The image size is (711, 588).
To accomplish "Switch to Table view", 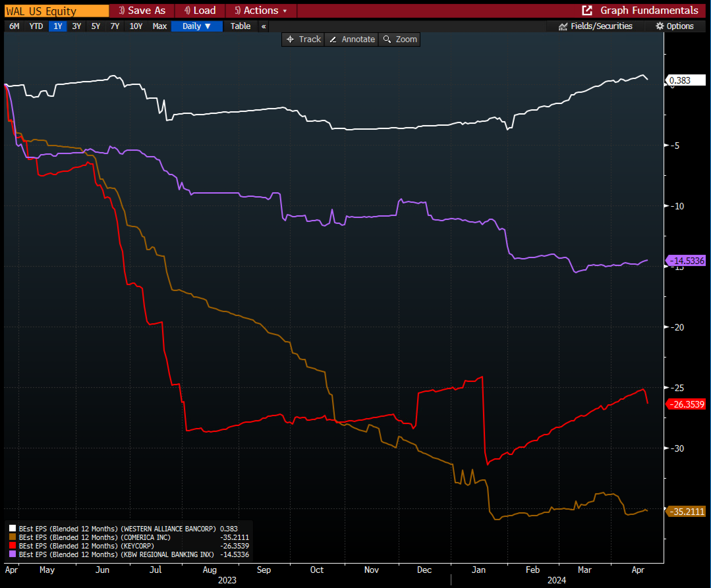I will click(x=241, y=26).
